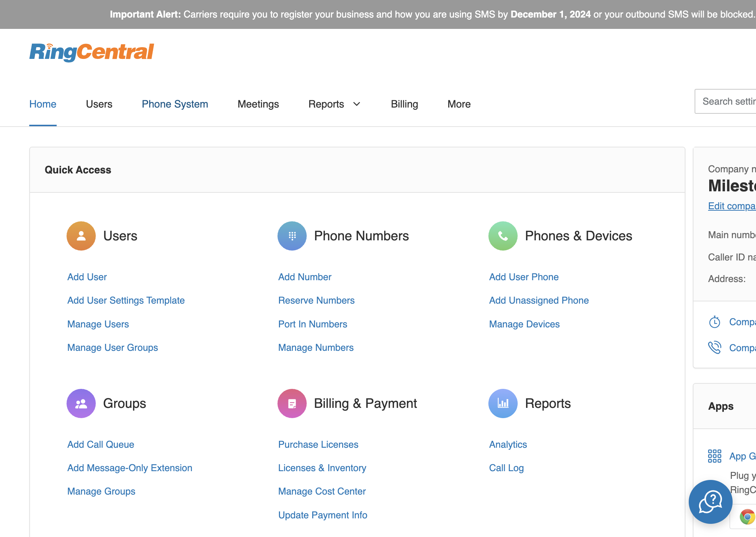Click the pink Billing & Payment icon

(x=292, y=403)
